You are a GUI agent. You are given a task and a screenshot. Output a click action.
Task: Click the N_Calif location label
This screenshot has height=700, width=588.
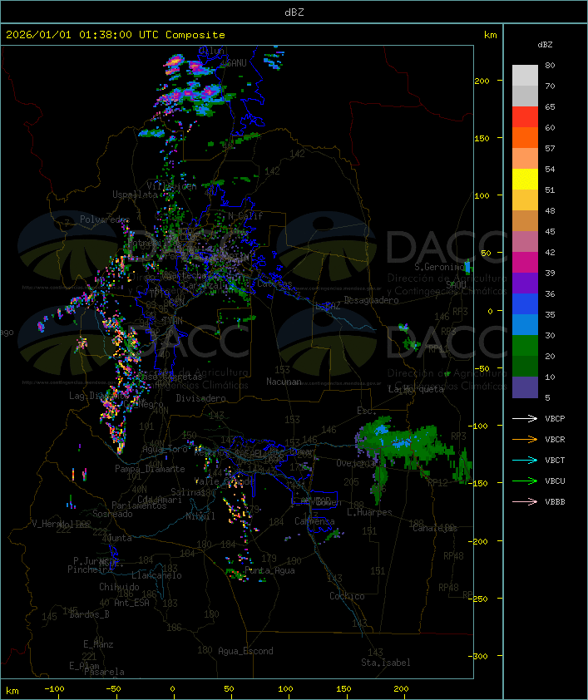pos(245,216)
